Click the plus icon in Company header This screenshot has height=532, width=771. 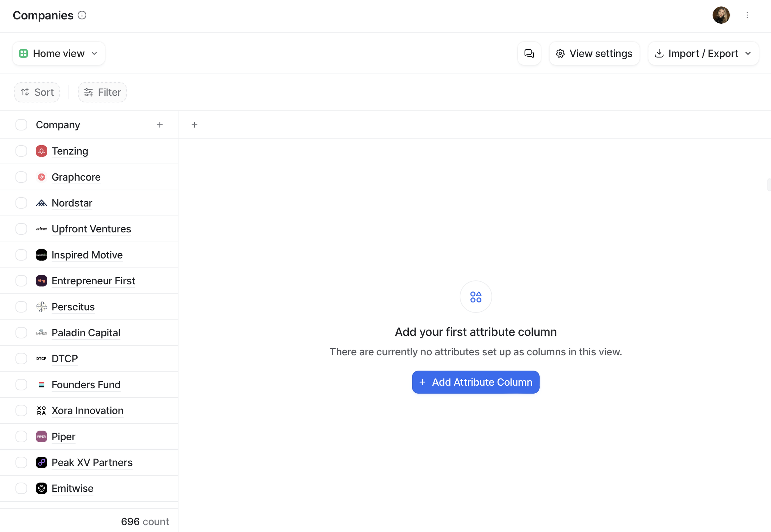160,125
